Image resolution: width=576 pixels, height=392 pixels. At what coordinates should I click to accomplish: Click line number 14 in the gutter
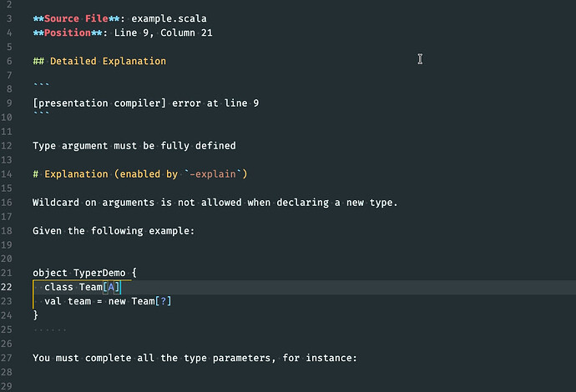click(8, 174)
